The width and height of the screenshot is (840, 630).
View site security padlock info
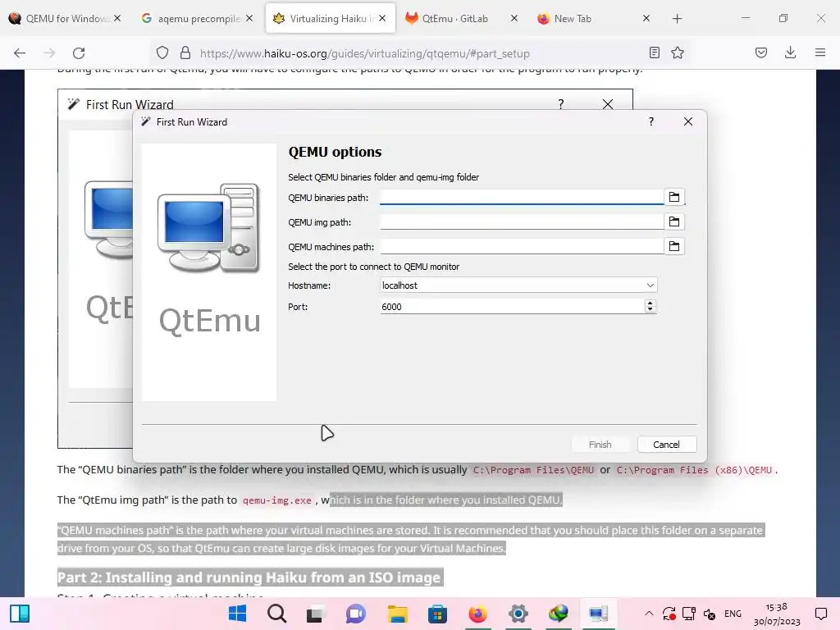185,53
